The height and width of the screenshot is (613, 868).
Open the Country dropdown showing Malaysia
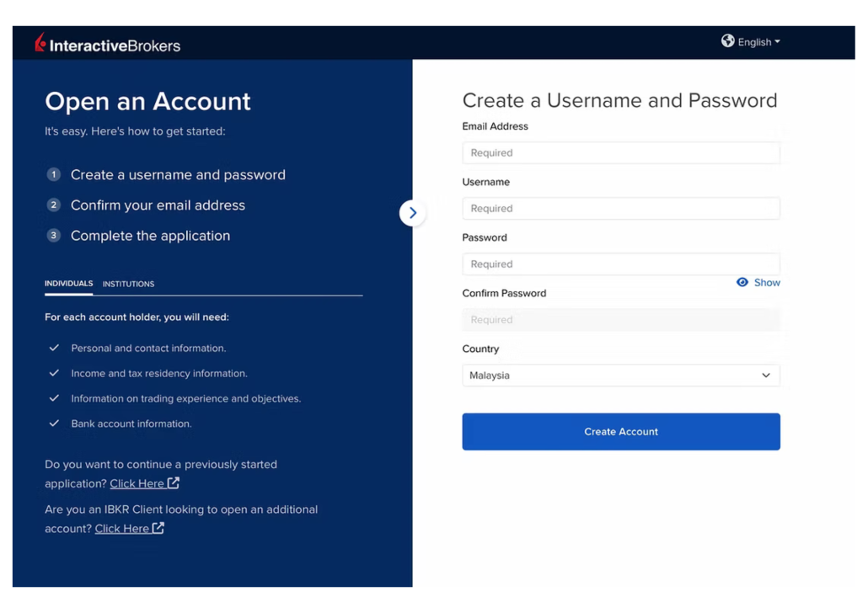pyautogui.click(x=621, y=375)
